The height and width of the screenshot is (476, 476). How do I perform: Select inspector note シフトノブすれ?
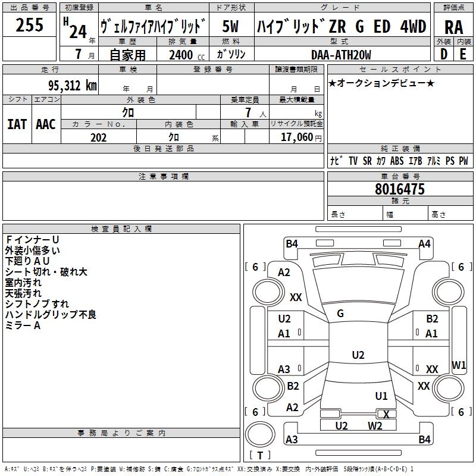tap(37, 304)
